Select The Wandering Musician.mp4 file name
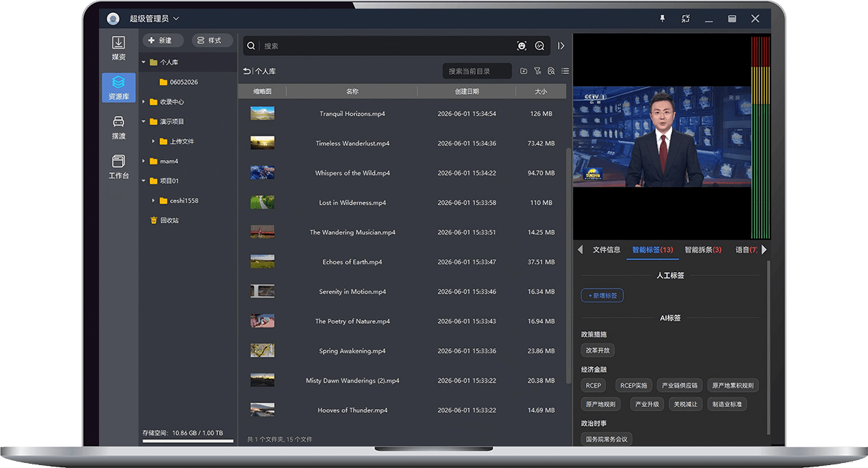Screen dimensions: 868x468 tap(352, 233)
